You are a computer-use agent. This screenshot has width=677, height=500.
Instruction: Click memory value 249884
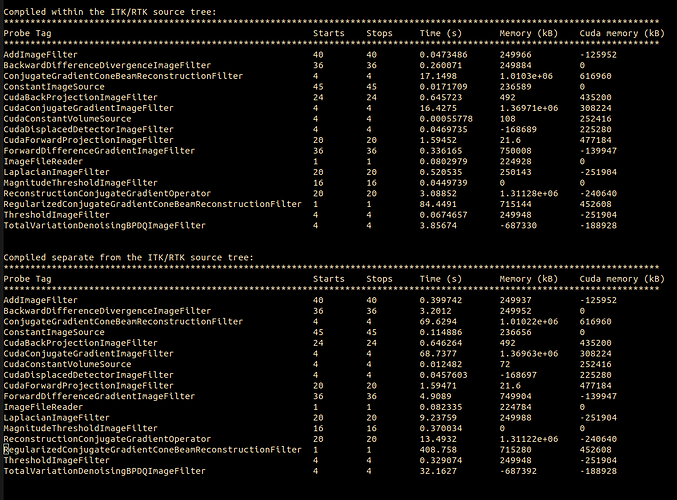(x=516, y=65)
